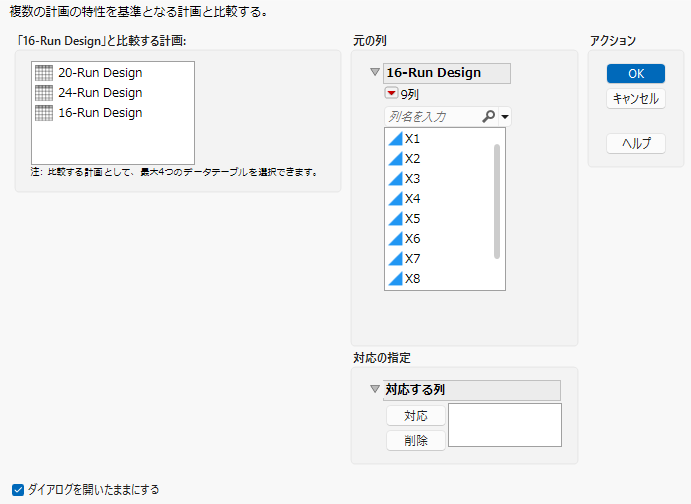691x504 pixels.
Task: Click the X6 continuous column icon
Action: [x=395, y=239]
